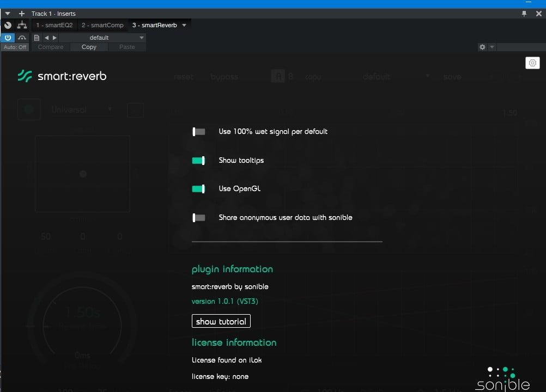Click the circular insert bypass icon beside the tabs

click(x=8, y=25)
